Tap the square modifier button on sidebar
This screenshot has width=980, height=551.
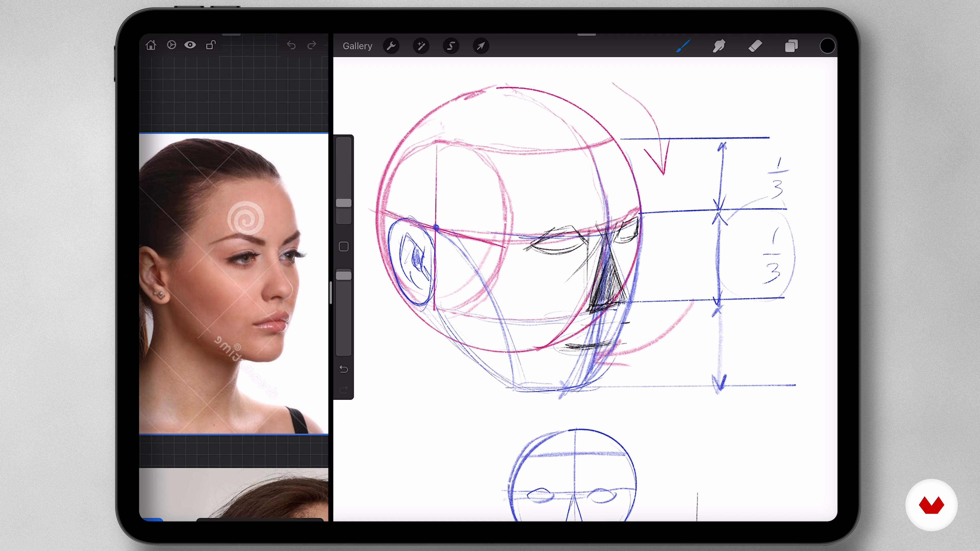[x=344, y=246]
